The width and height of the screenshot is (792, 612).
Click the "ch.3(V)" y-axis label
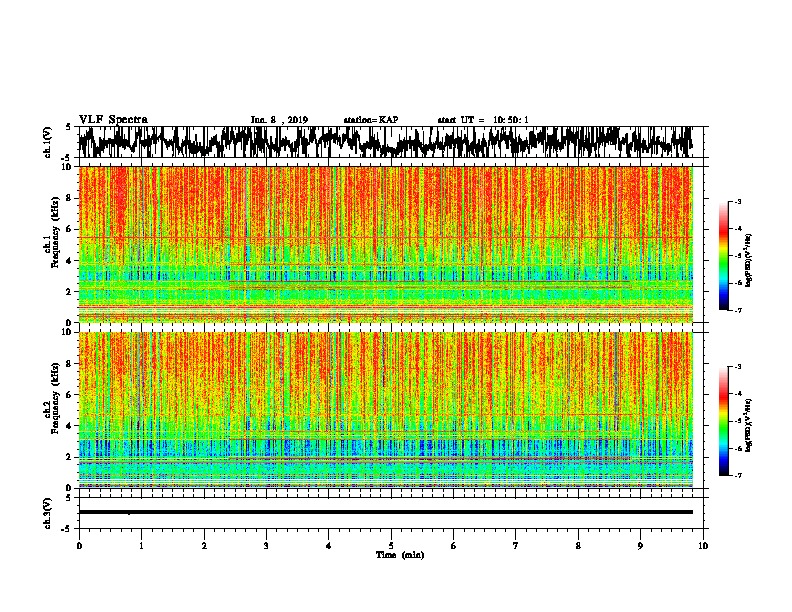tap(48, 513)
